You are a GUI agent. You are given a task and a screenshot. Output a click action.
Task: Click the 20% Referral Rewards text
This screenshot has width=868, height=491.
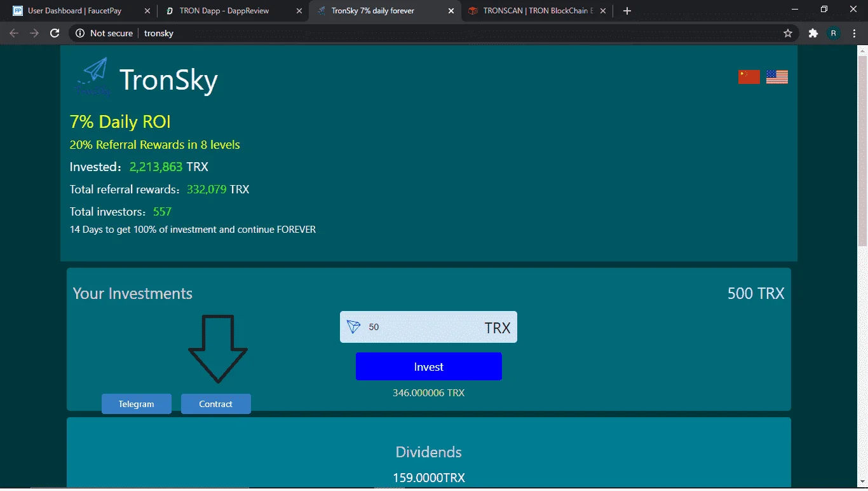click(155, 145)
